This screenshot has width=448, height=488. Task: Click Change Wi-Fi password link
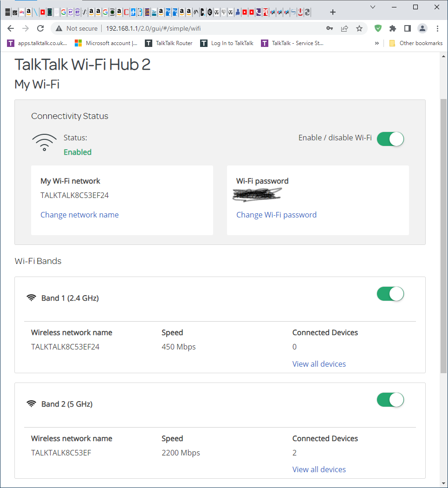(x=276, y=215)
